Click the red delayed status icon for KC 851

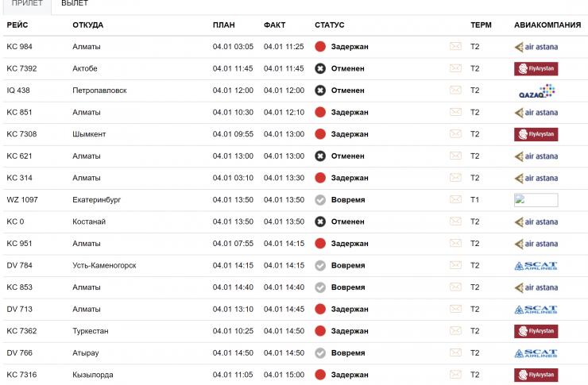click(x=320, y=112)
